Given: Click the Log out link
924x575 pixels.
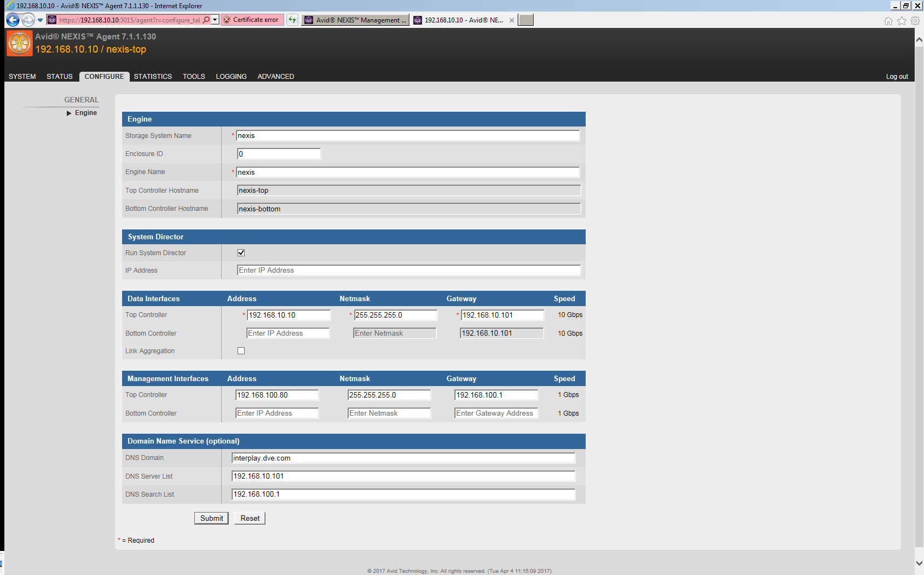Looking at the screenshot, I should (x=897, y=77).
